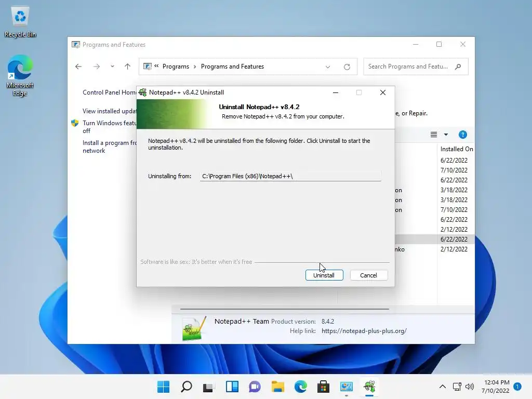532x399 pixels.
Task: Open the notification badge in taskbar
Action: 517,387
